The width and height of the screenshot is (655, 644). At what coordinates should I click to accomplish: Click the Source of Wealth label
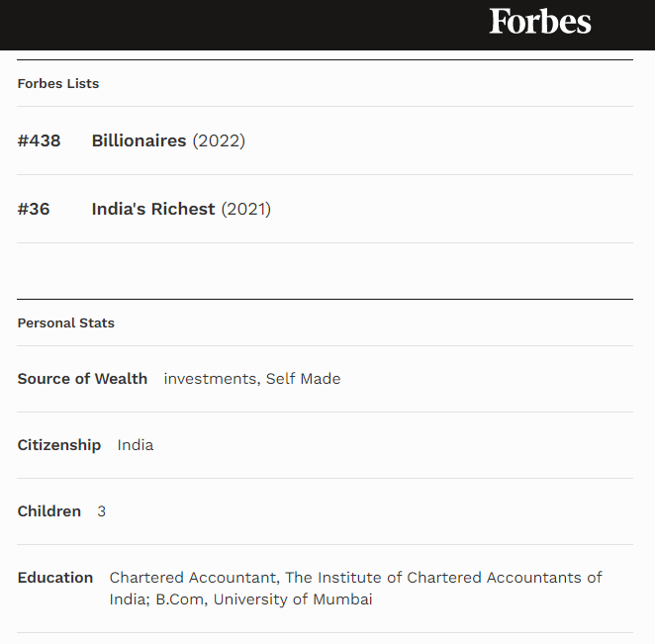[x=82, y=378]
